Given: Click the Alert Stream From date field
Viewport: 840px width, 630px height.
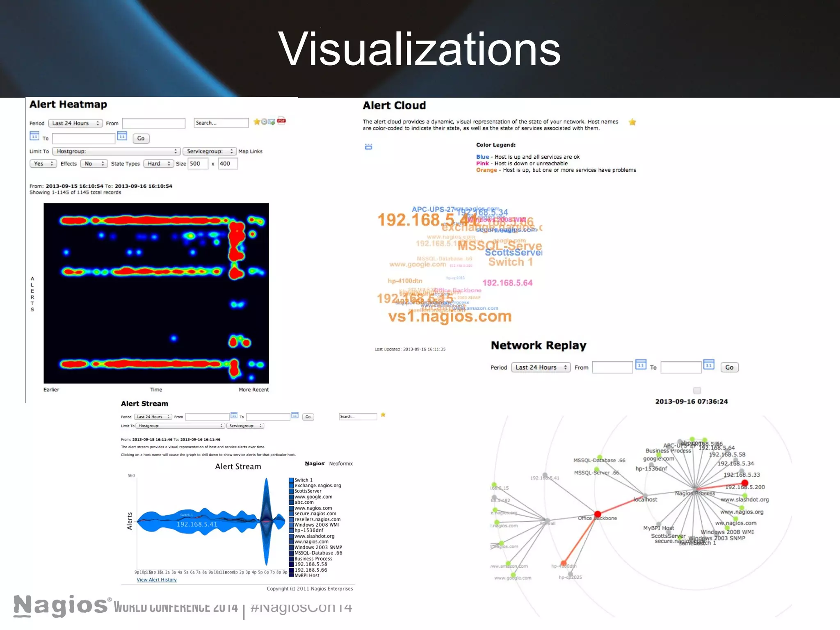Looking at the screenshot, I should pyautogui.click(x=207, y=417).
